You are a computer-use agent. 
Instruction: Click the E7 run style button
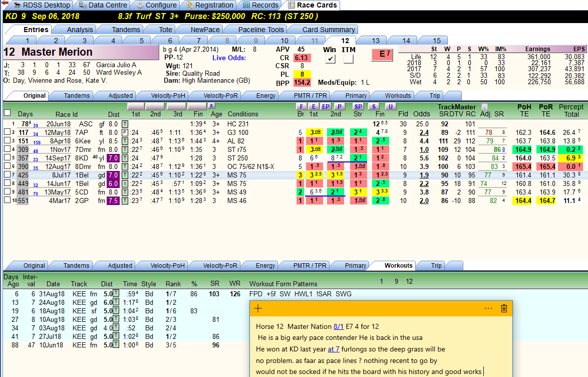[x=382, y=55]
